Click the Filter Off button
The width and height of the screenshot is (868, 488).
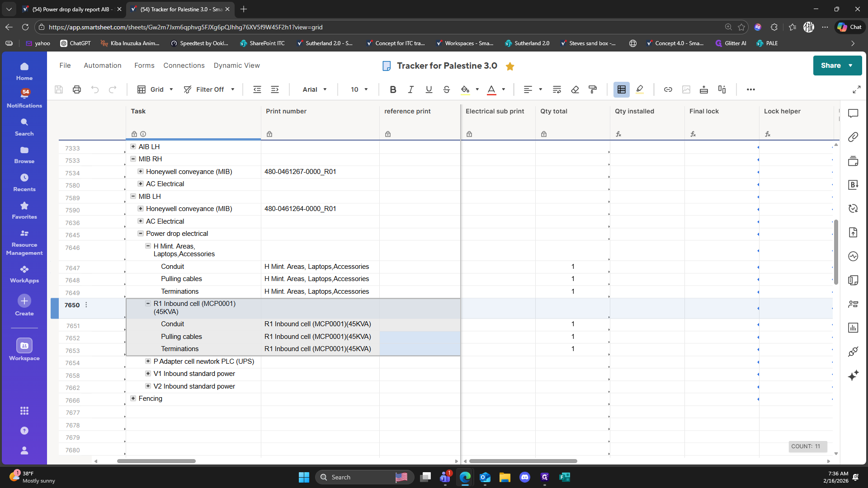(209, 89)
